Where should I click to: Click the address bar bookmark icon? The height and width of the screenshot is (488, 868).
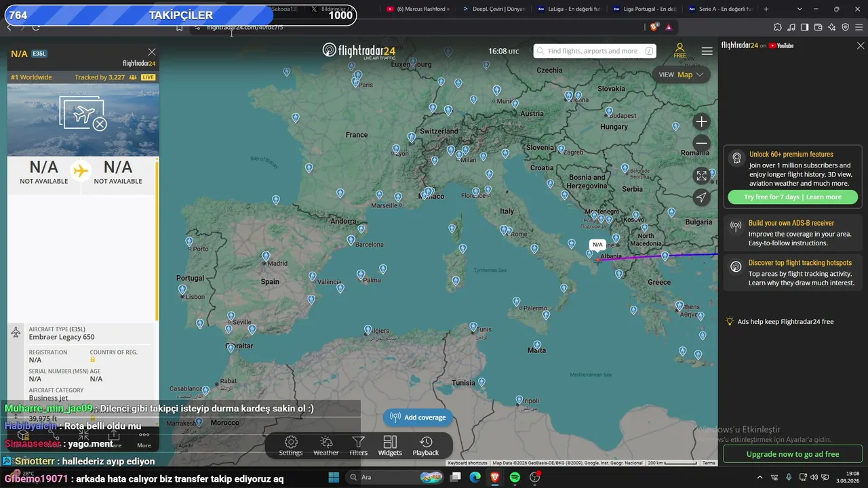[x=180, y=27]
